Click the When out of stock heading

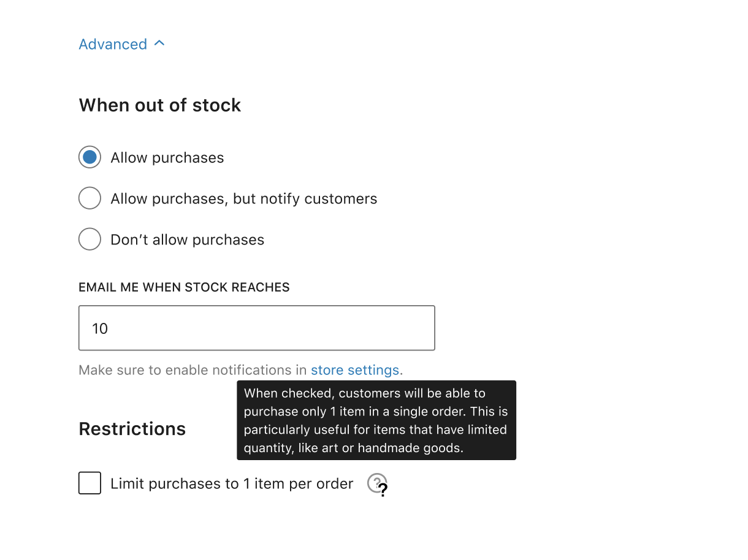pos(159,105)
